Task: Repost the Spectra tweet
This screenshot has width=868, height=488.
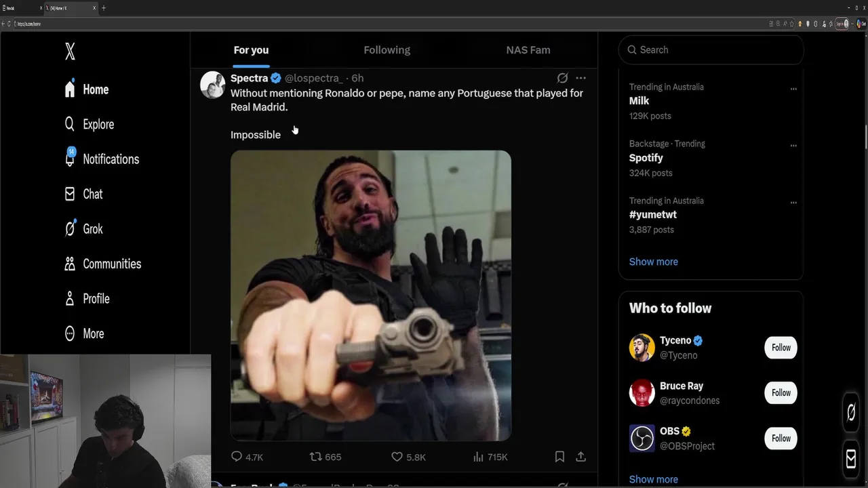Action: pos(315,457)
